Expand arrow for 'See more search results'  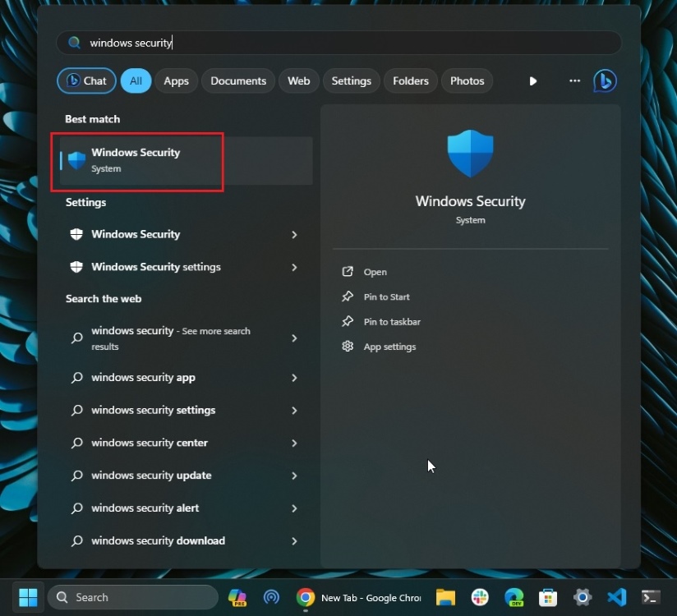pos(294,338)
